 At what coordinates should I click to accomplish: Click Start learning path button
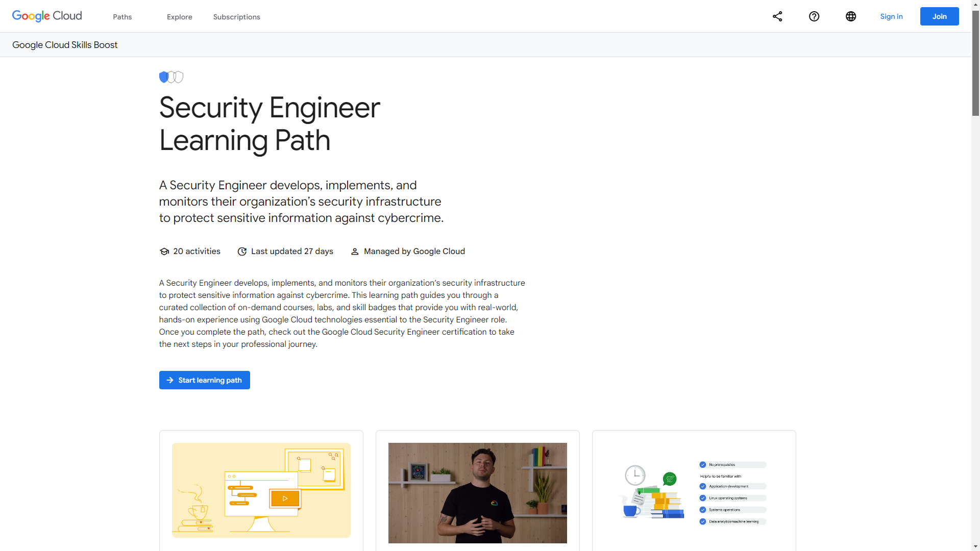point(205,380)
